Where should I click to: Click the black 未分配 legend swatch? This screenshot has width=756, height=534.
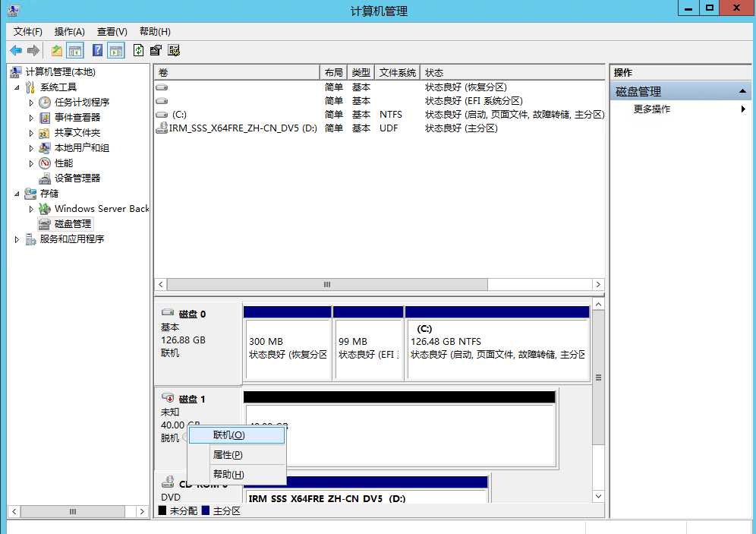(x=162, y=510)
